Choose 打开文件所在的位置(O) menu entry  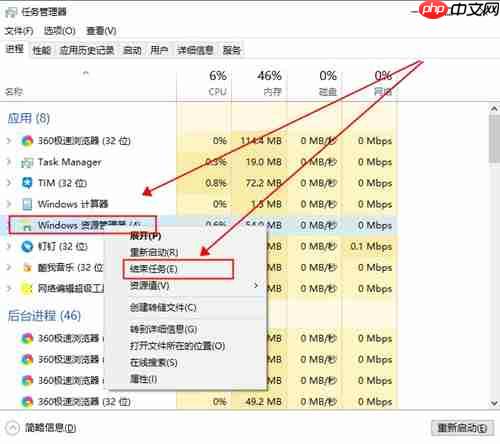pos(177,346)
